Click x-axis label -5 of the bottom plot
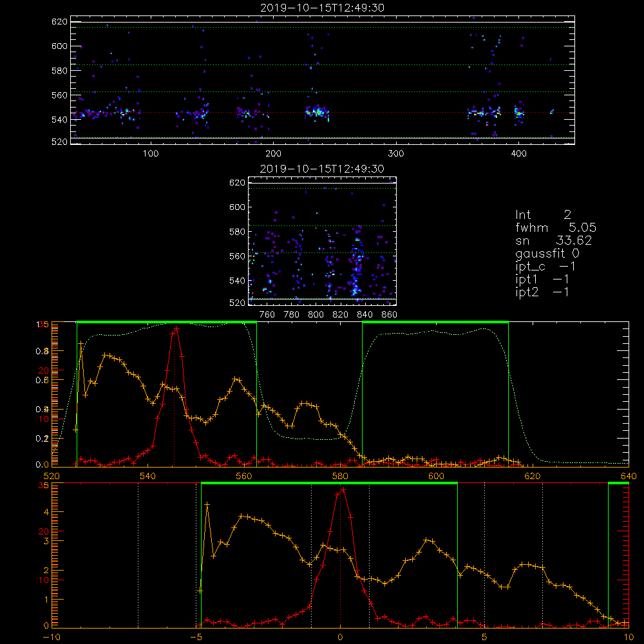The width and height of the screenshot is (644, 644). point(196,638)
